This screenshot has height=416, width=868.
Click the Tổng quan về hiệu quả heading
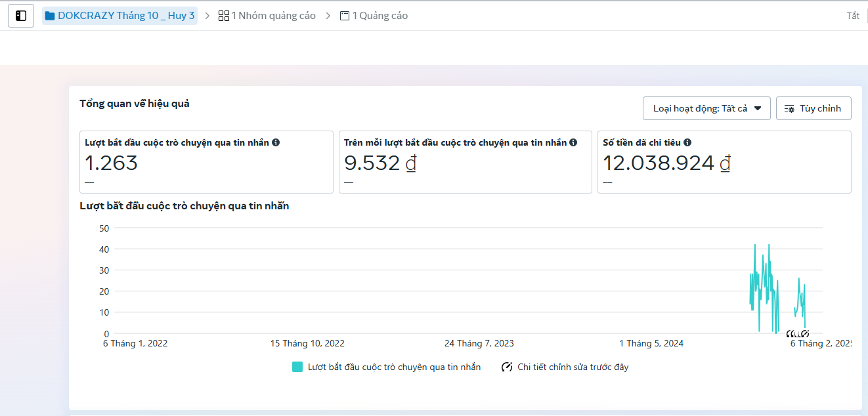coord(135,104)
